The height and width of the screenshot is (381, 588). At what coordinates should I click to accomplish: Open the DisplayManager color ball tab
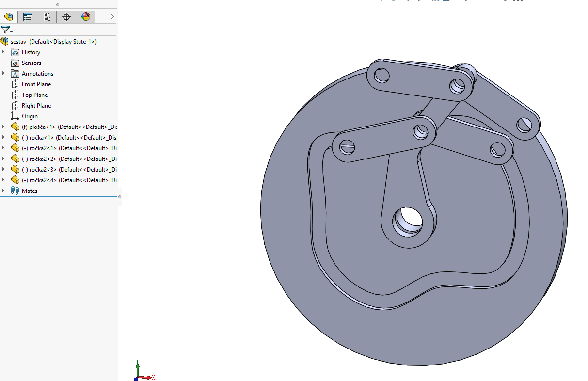click(86, 17)
